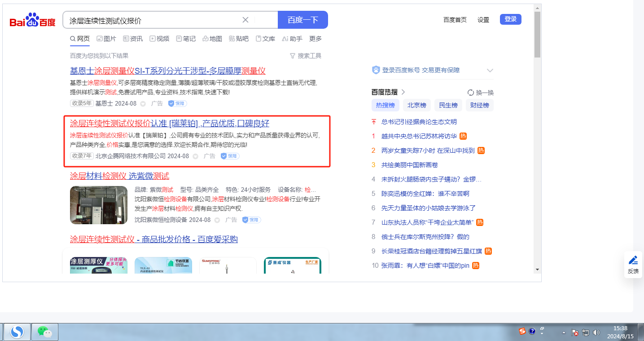Open hot topic 陈奕迅模仿全红婵
The width and height of the screenshot is (644, 341).
coord(425,194)
